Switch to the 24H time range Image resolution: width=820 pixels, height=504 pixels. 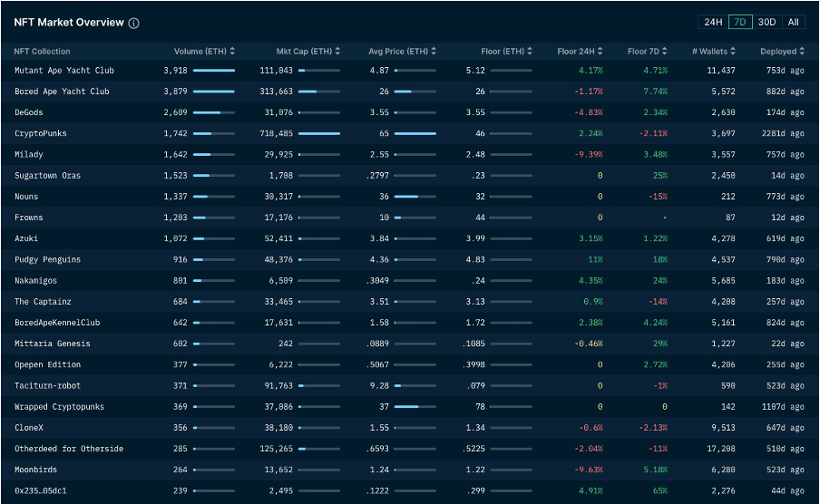[x=713, y=22]
